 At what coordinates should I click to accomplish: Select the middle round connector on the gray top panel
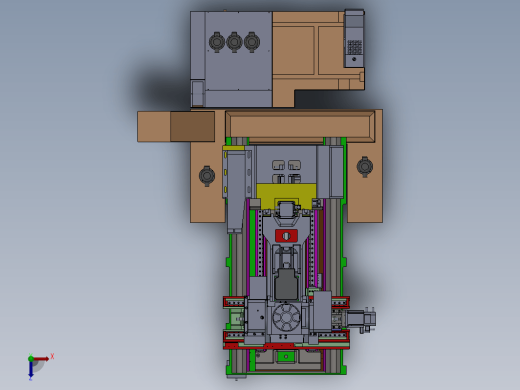[x=234, y=42]
